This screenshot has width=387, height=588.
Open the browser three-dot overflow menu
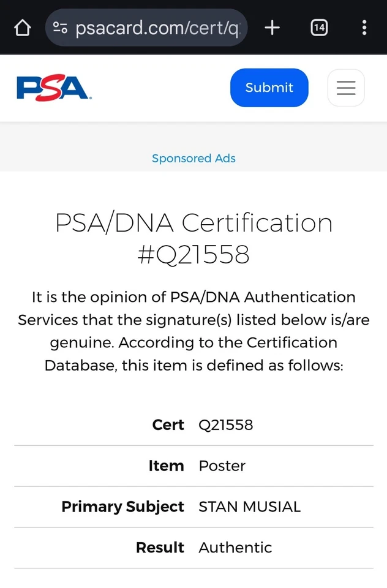[364, 28]
